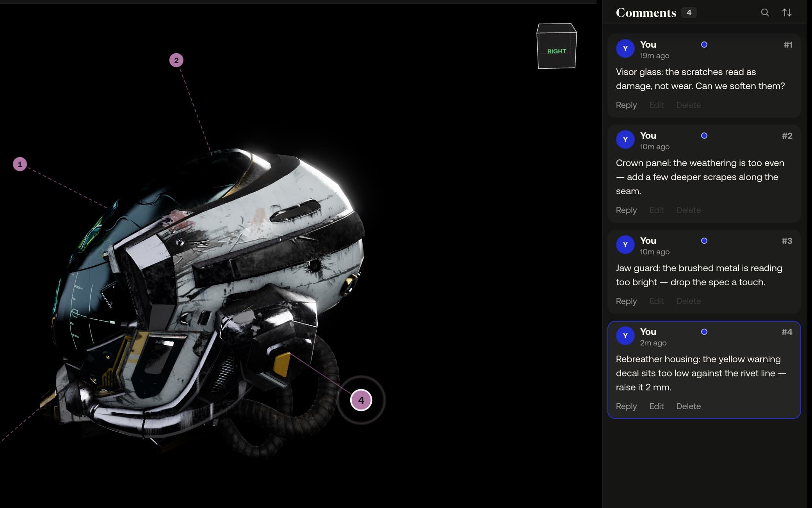Click Edit on the Visor glass comment
Viewport: 812px width, 508px height.
coord(656,105)
